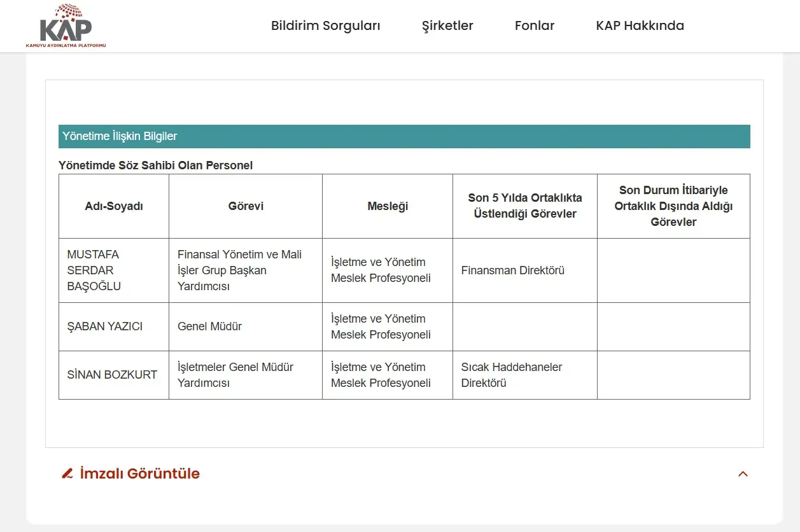The image size is (800, 532).
Task: Open the Fonlar menu
Action: pyautogui.click(x=535, y=26)
